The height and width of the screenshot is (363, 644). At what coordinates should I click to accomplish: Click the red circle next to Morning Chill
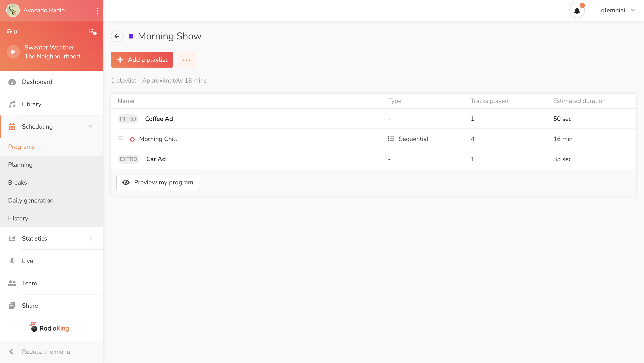coord(133,139)
